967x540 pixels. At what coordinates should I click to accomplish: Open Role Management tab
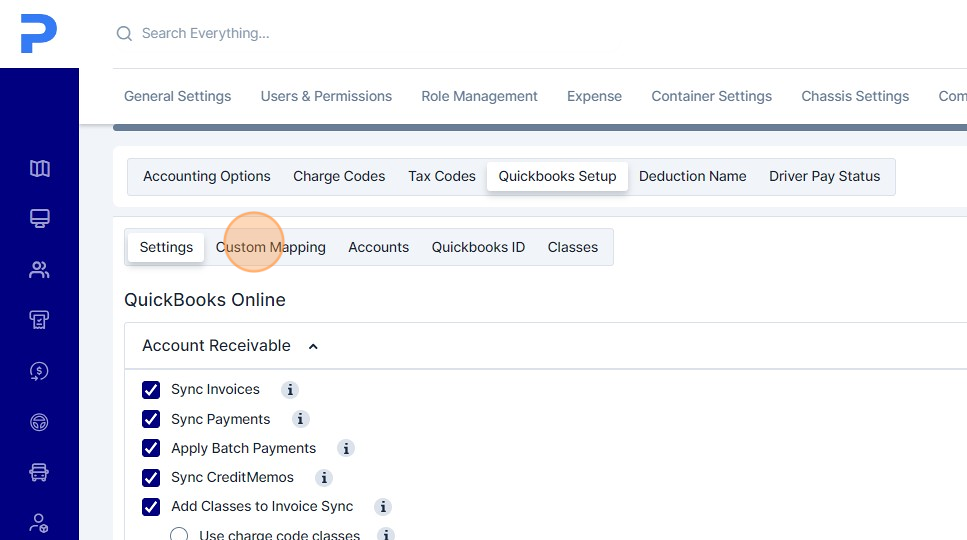479,96
